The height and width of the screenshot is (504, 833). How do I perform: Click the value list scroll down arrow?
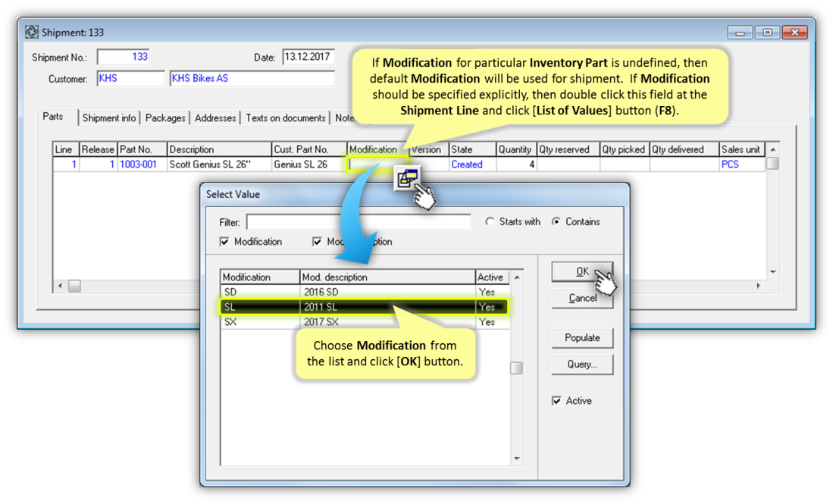(x=518, y=459)
